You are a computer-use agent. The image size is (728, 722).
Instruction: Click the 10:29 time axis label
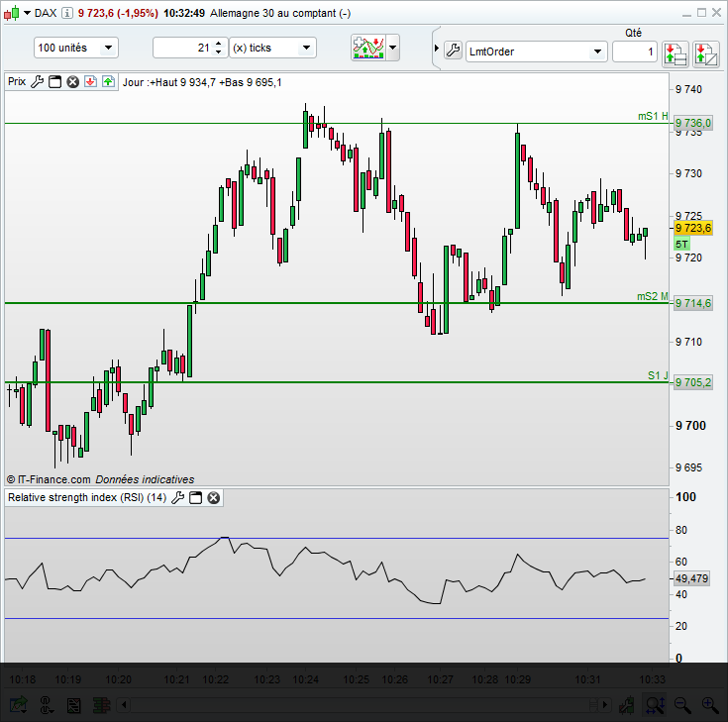coord(518,679)
